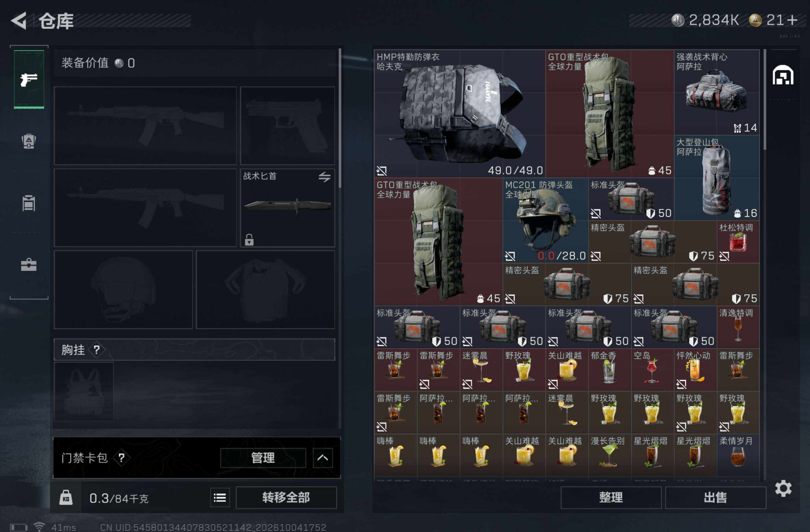Open the 门禁卡包 help question mark

coord(122,457)
